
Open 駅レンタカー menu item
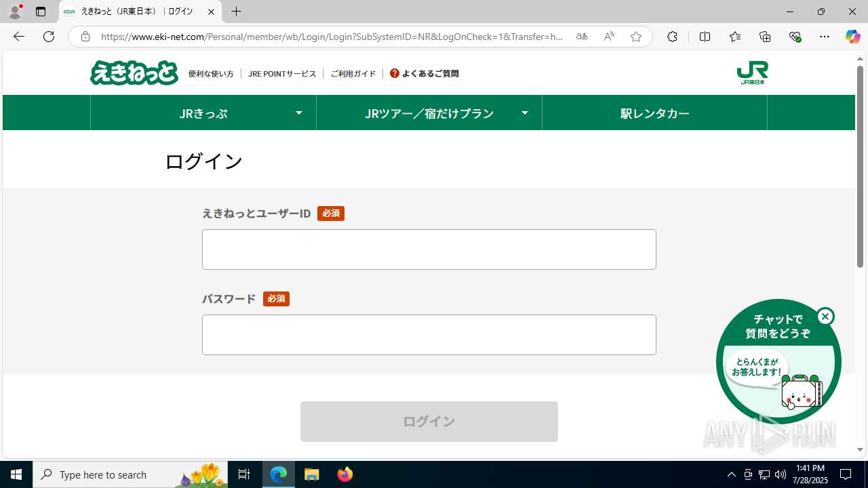pyautogui.click(x=654, y=113)
